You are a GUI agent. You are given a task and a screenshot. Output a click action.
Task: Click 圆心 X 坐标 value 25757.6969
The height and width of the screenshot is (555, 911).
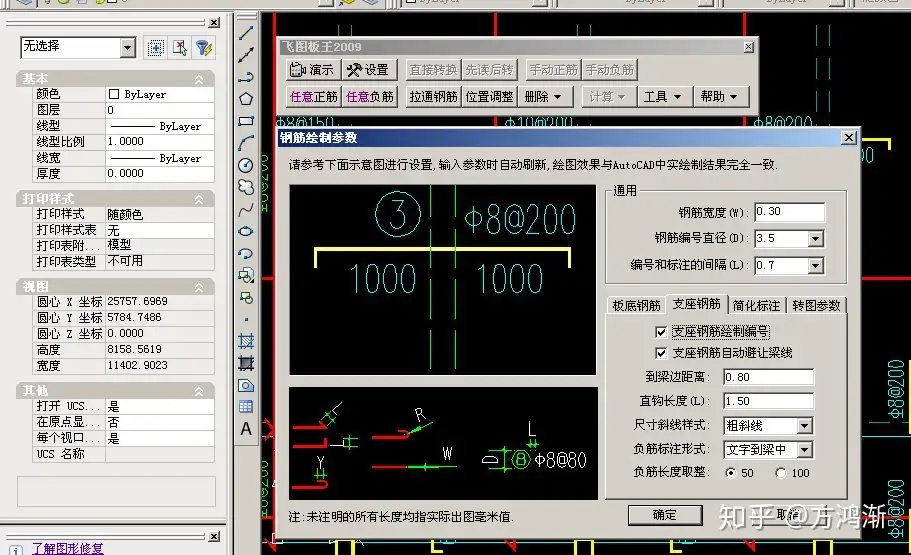pos(160,301)
